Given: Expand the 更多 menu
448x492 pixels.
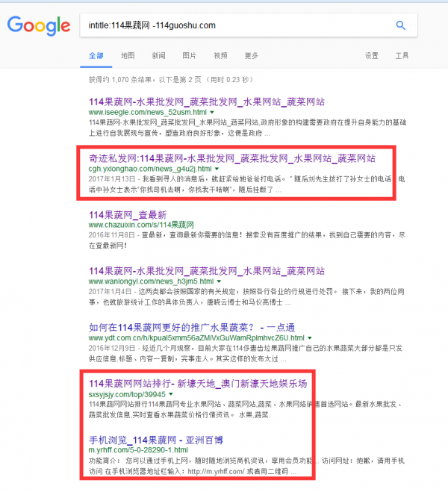Looking at the screenshot, I should 252,56.
